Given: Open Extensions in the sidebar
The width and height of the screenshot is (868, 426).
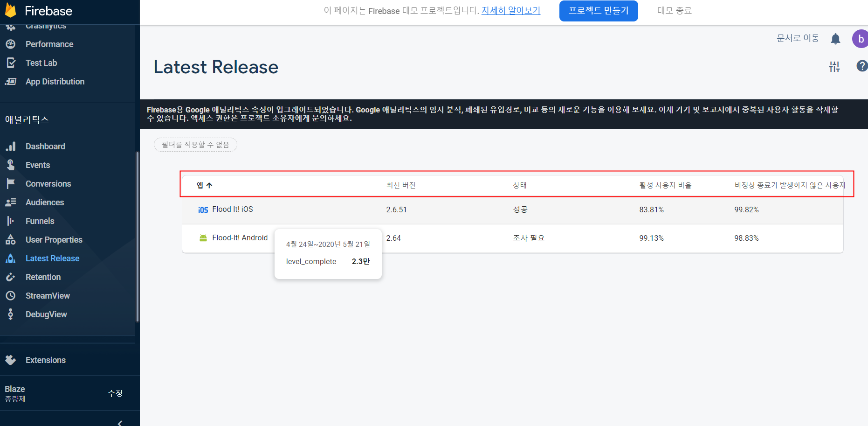Looking at the screenshot, I should click(x=46, y=360).
